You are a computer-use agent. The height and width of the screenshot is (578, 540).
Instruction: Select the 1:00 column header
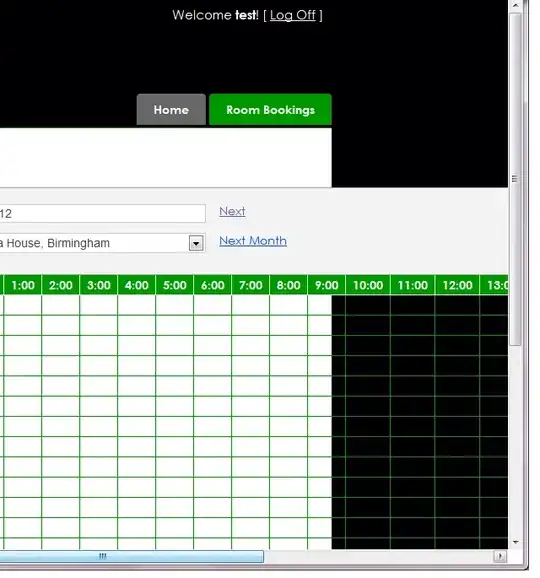coord(23,285)
